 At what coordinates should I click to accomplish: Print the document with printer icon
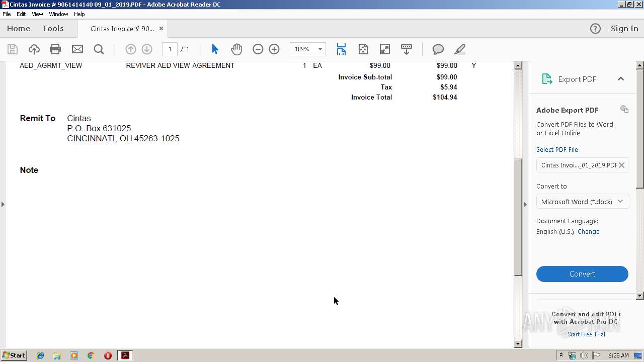(x=55, y=49)
